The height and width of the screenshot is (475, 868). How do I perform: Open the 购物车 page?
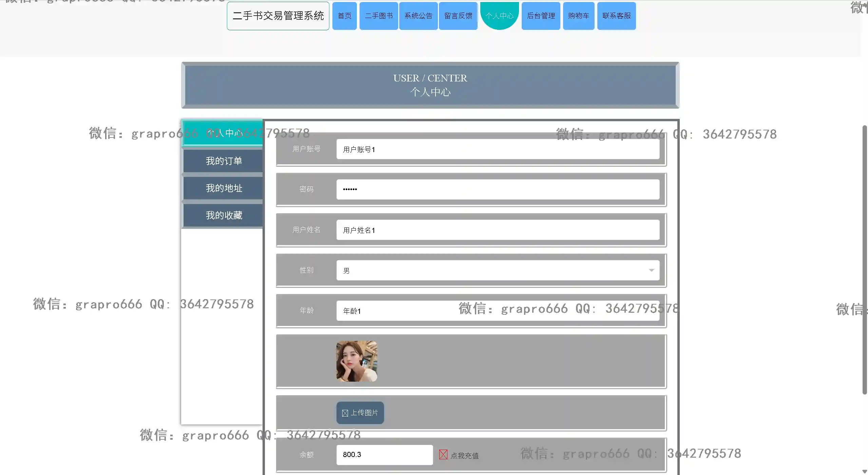pos(578,16)
